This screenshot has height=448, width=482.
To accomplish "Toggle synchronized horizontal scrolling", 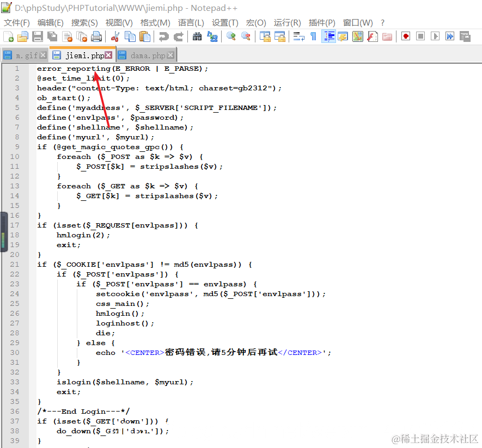I will pos(280,36).
